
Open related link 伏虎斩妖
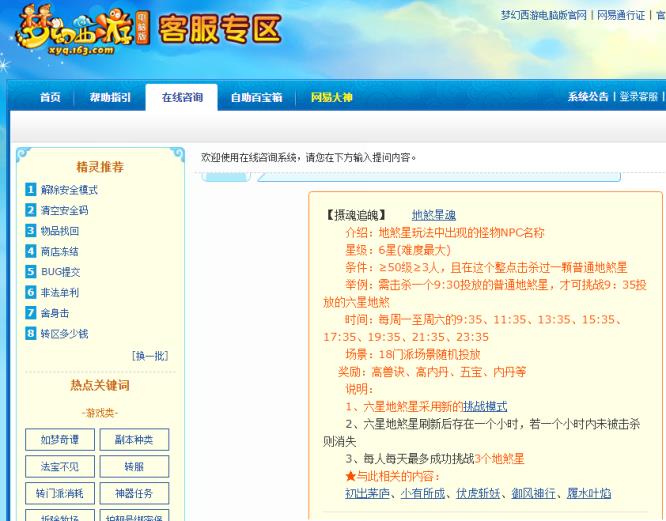point(478,493)
